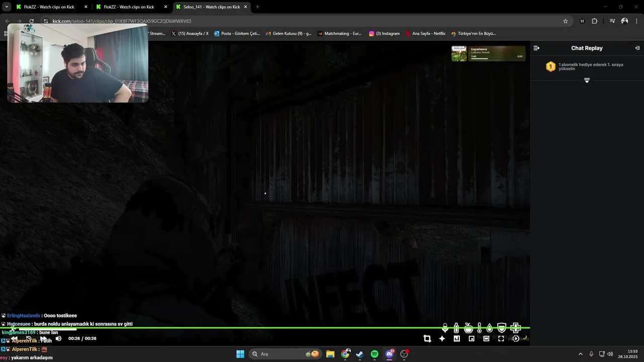This screenshot has height=362, width=644.
Task: Click the crop clip icon
Action: click(427, 338)
